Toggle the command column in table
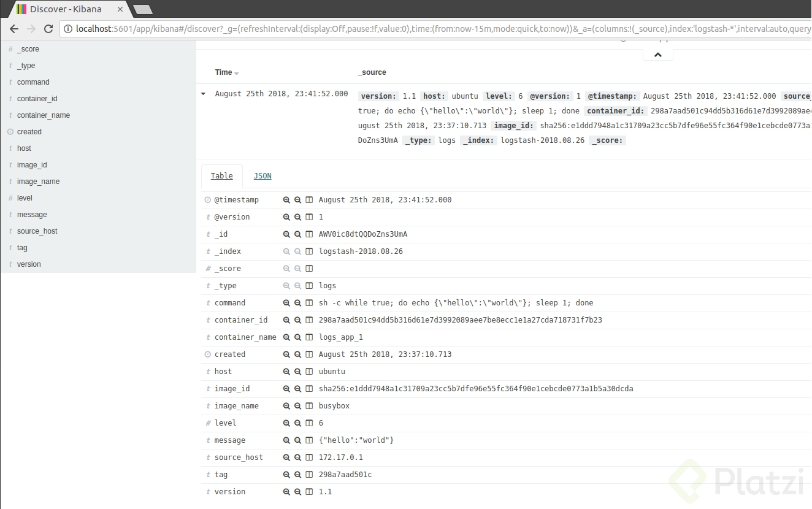The image size is (812, 509). [310, 303]
